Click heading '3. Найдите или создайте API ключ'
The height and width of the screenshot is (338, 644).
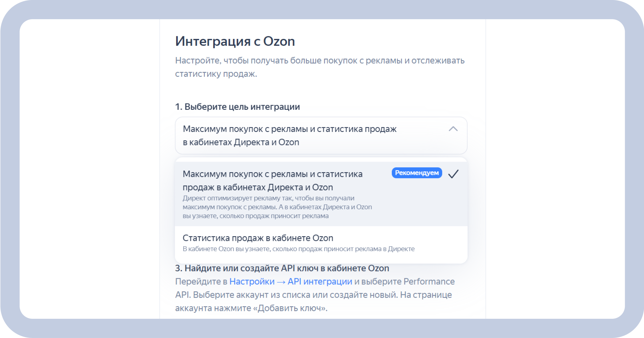click(282, 268)
